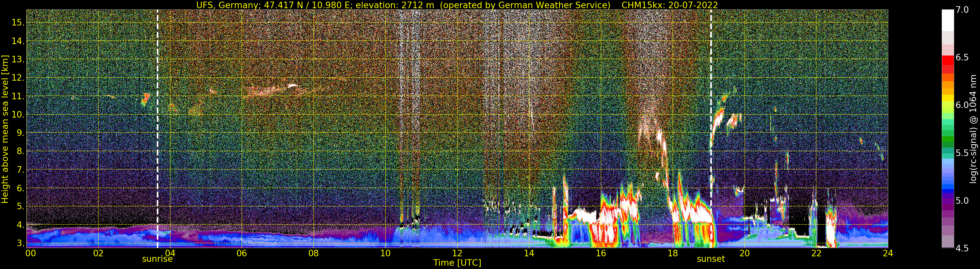The image size is (980, 269).
Task: Click the '16' time tick label
Action: 601,253
